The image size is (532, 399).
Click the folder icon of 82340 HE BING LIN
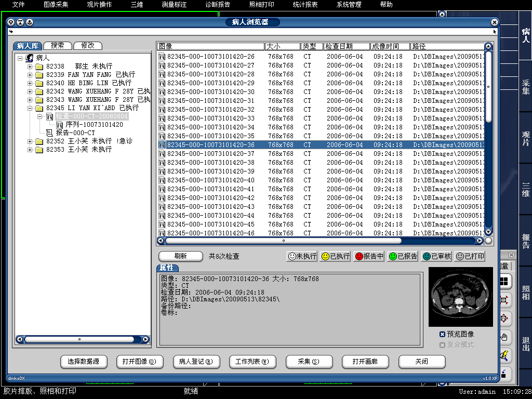click(39, 83)
